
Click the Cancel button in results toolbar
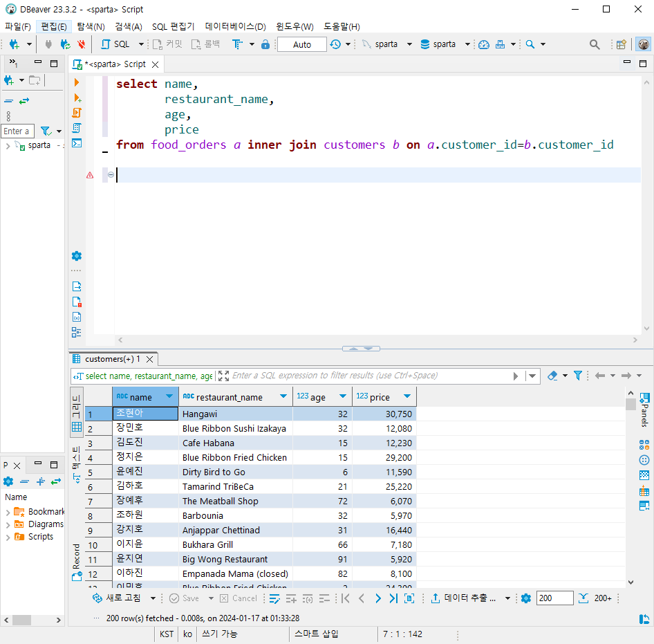pos(239,598)
